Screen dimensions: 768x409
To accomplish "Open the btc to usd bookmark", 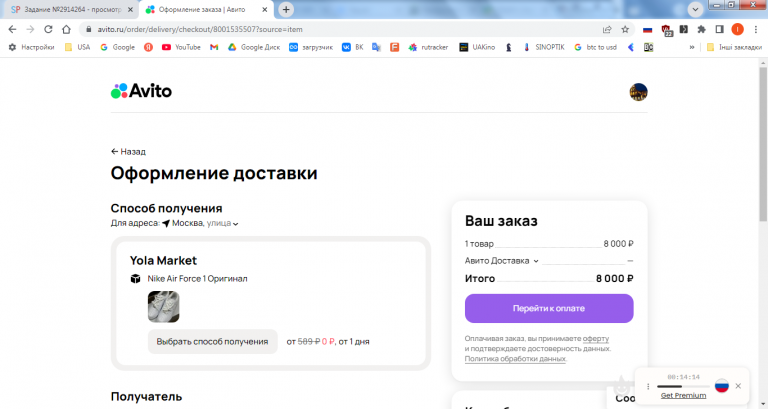I will (x=596, y=47).
